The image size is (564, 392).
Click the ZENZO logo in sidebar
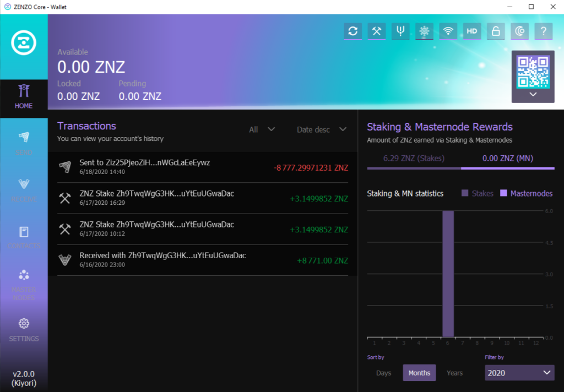[24, 43]
